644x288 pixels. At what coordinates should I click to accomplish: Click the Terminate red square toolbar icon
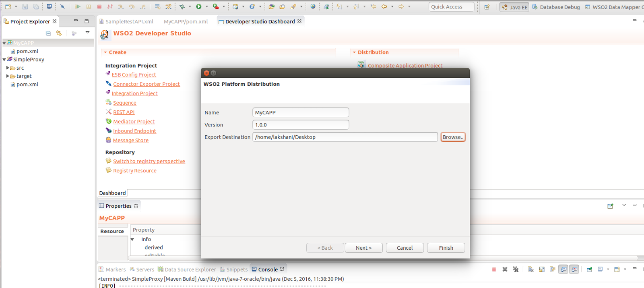point(99,6)
